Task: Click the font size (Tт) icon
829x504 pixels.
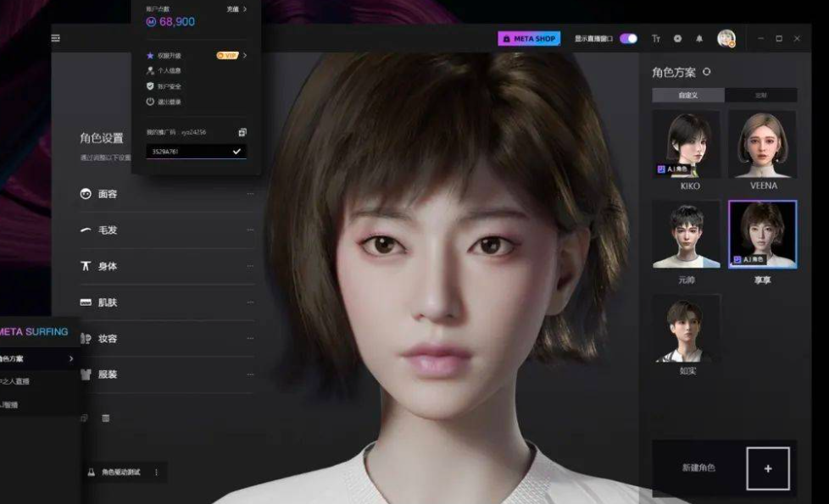Action: point(656,39)
